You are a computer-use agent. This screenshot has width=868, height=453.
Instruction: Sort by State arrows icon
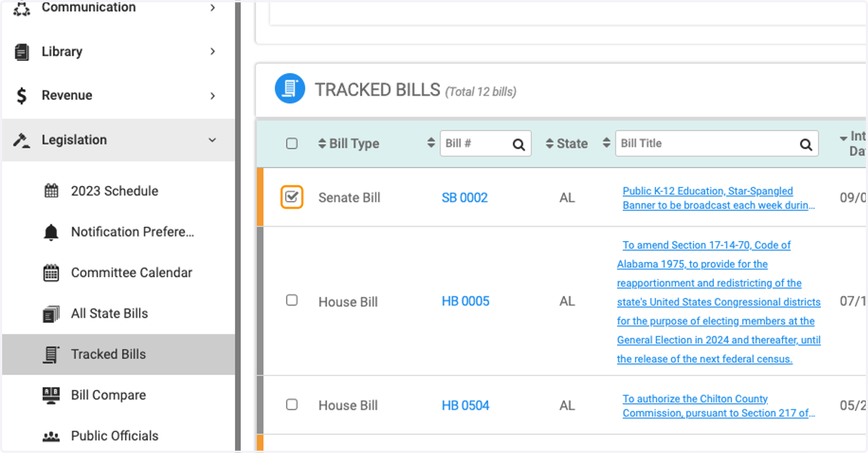click(x=550, y=143)
